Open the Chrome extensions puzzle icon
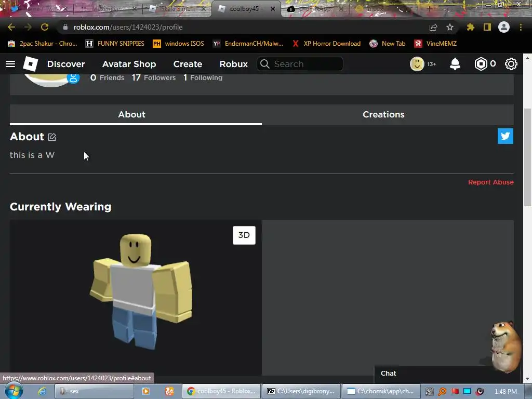This screenshot has height=399, width=532. click(470, 27)
